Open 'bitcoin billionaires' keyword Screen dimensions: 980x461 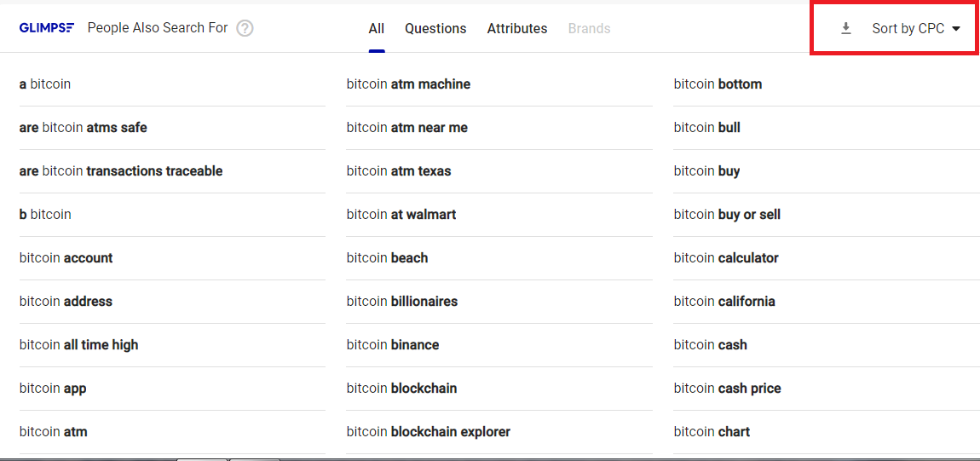402,302
